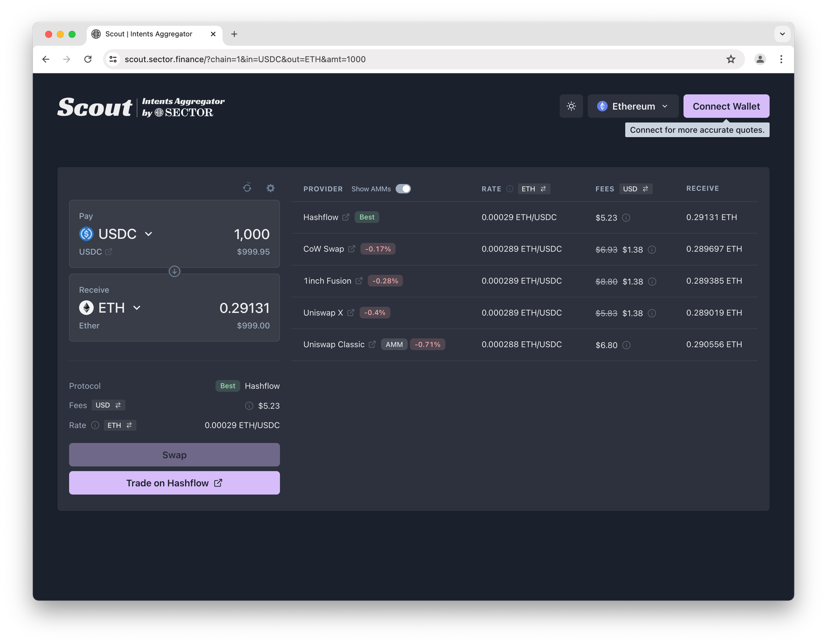Switch RATE column ETH unit toggle
The image size is (827, 644).
tap(534, 189)
